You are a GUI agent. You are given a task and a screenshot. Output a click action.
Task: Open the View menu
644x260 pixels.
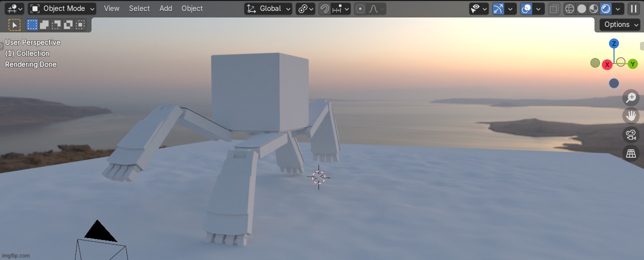(111, 8)
